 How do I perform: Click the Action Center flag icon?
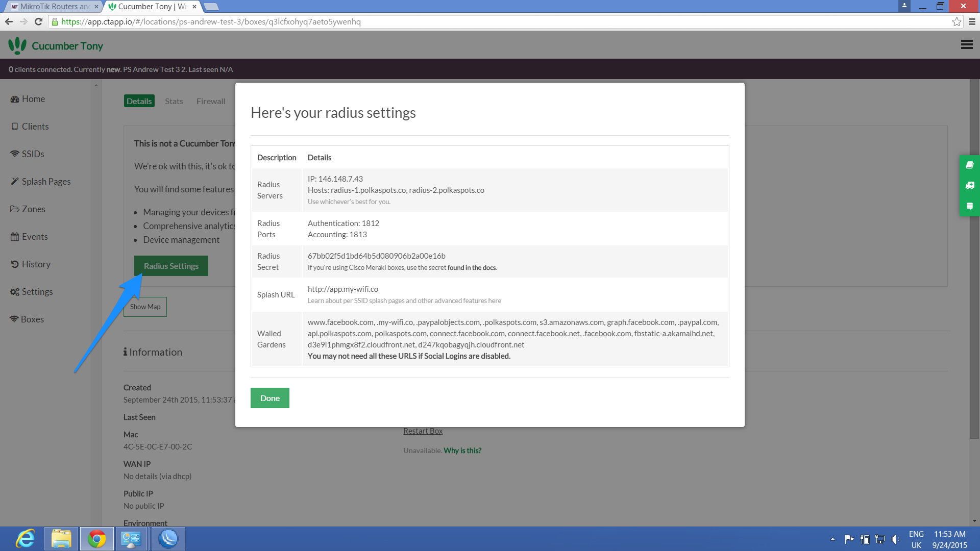coord(849,539)
